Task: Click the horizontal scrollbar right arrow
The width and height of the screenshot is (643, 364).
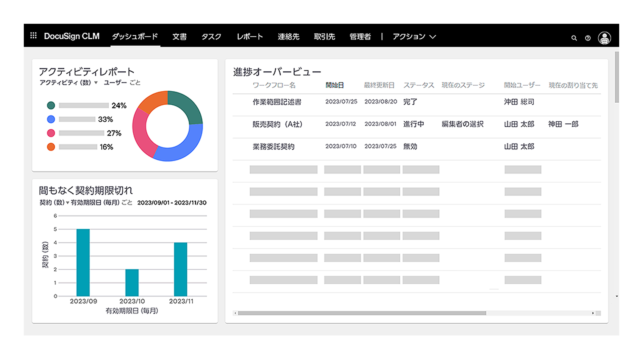Action: pos(593,313)
